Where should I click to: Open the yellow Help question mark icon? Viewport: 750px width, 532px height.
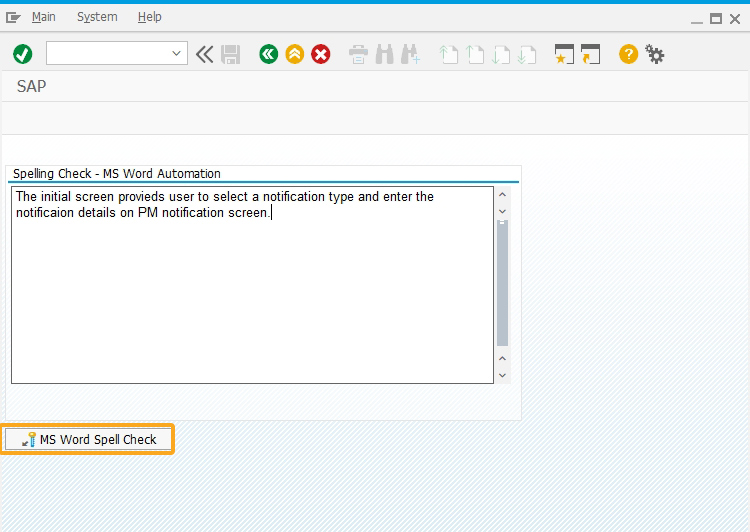tap(628, 54)
